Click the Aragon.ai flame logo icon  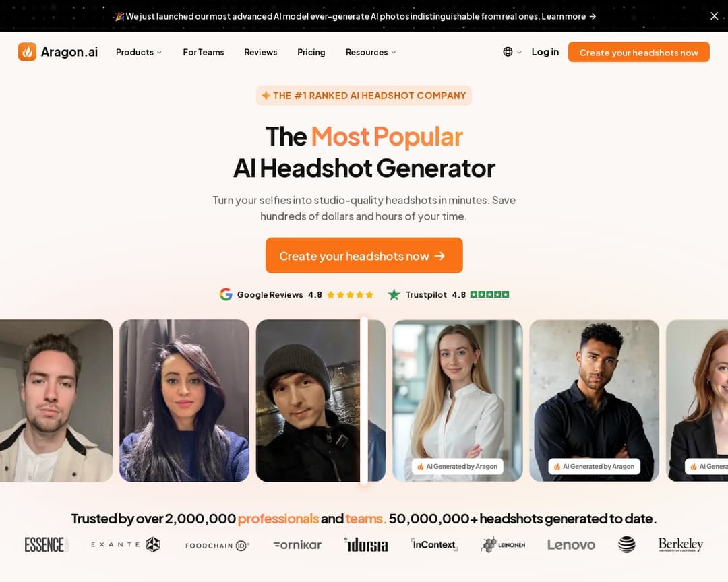[x=28, y=51]
